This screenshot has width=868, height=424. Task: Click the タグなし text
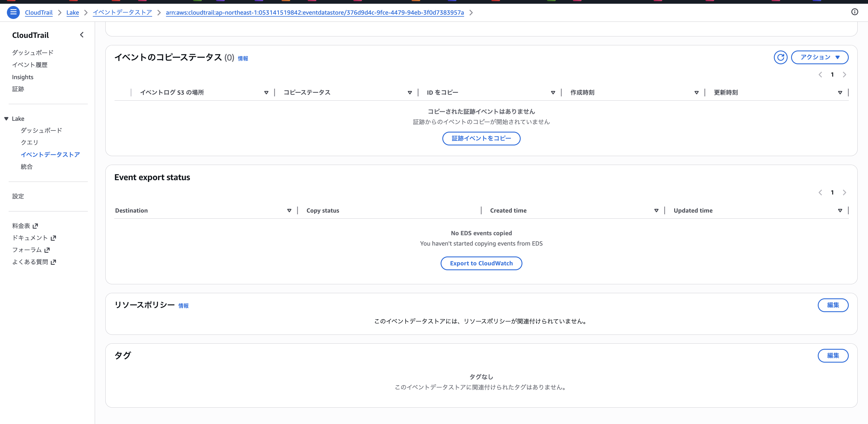(x=481, y=377)
